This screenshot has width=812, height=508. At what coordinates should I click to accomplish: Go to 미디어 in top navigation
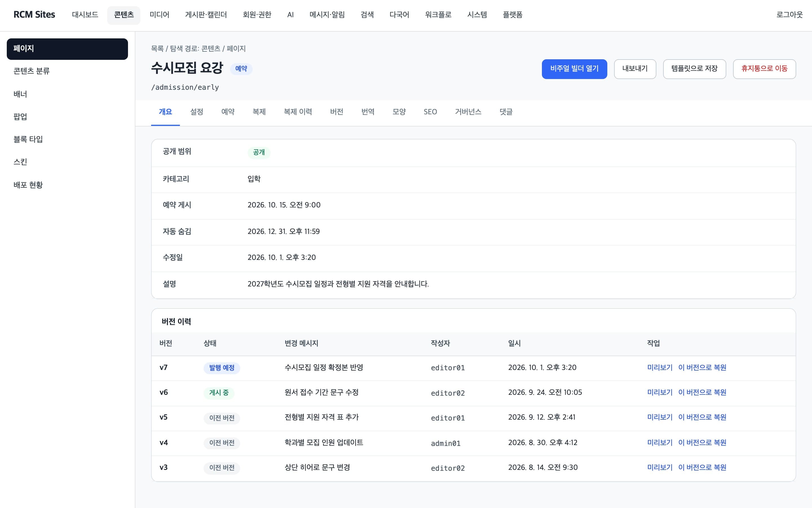(x=159, y=15)
